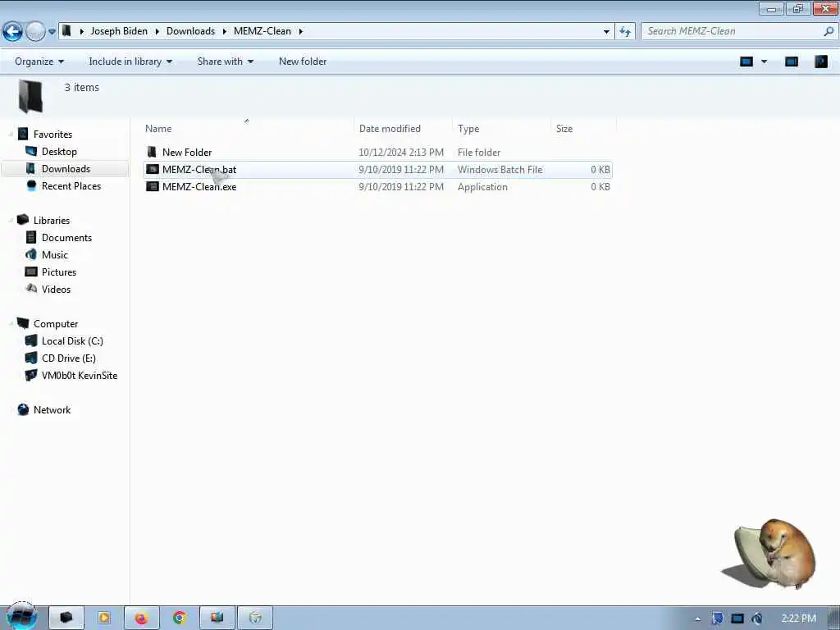Change your view icon button

(x=746, y=62)
